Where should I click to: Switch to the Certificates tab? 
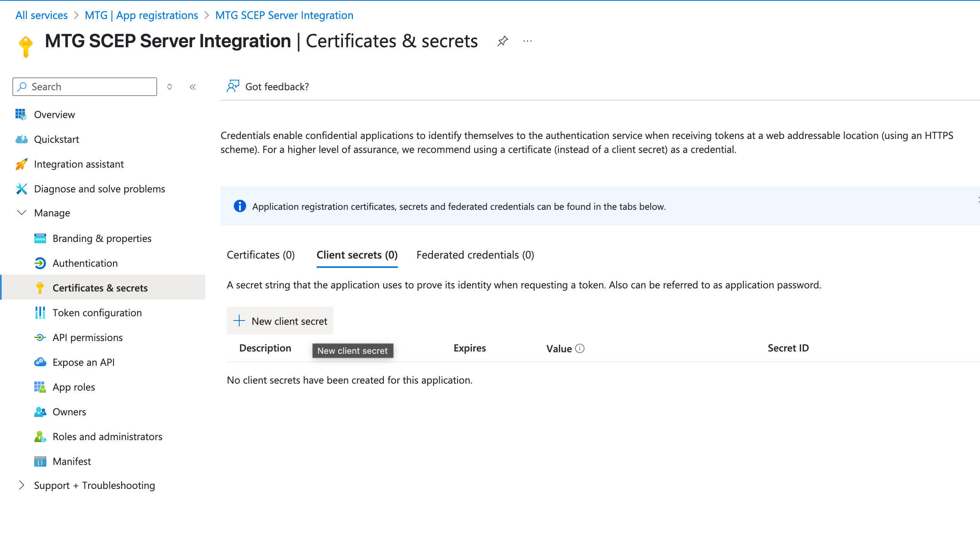tap(261, 255)
